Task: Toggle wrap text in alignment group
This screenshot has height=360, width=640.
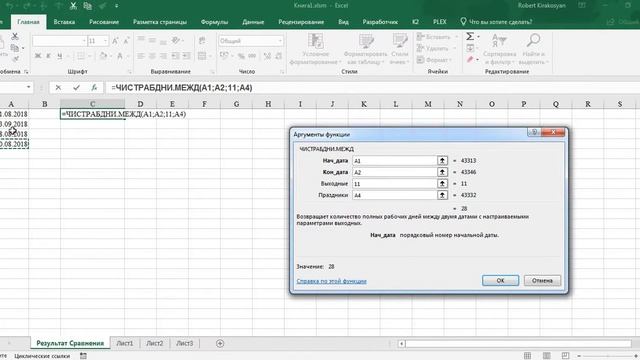Action: (x=202, y=40)
